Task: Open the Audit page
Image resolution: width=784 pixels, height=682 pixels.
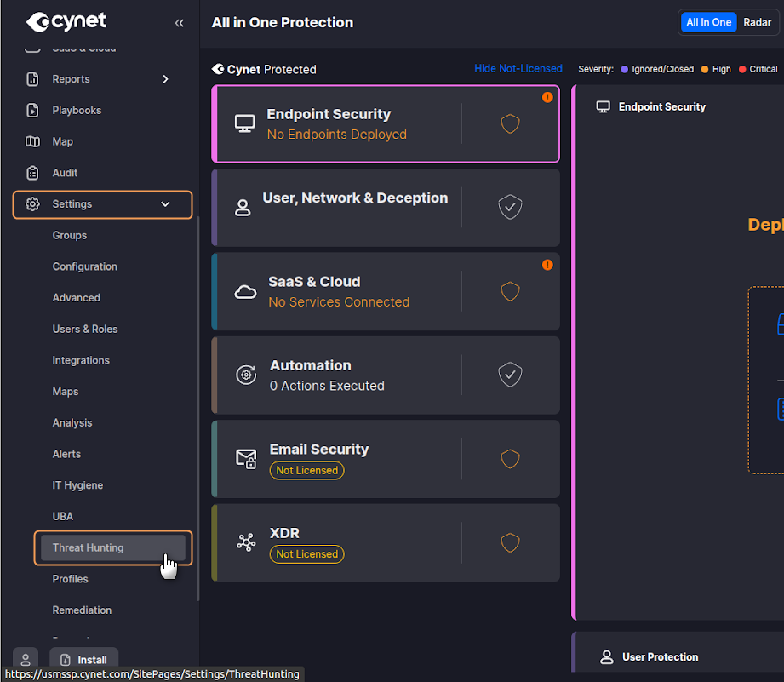Action: (x=65, y=173)
